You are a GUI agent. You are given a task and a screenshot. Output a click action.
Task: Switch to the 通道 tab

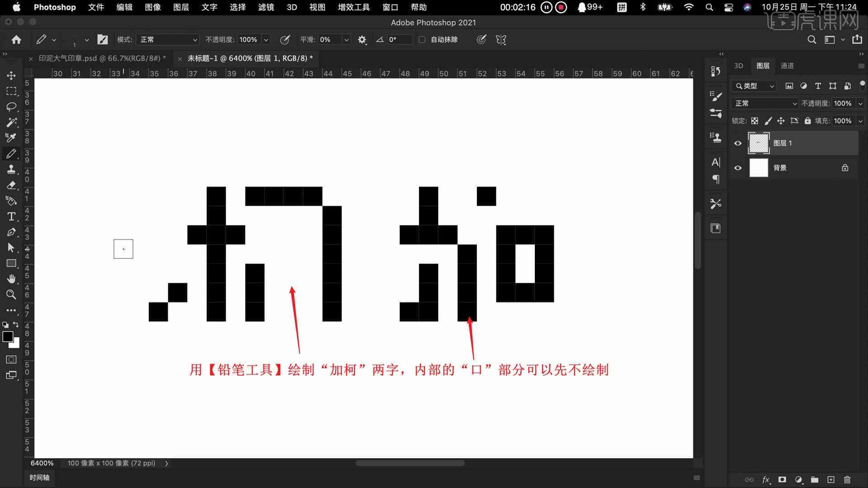pos(787,66)
